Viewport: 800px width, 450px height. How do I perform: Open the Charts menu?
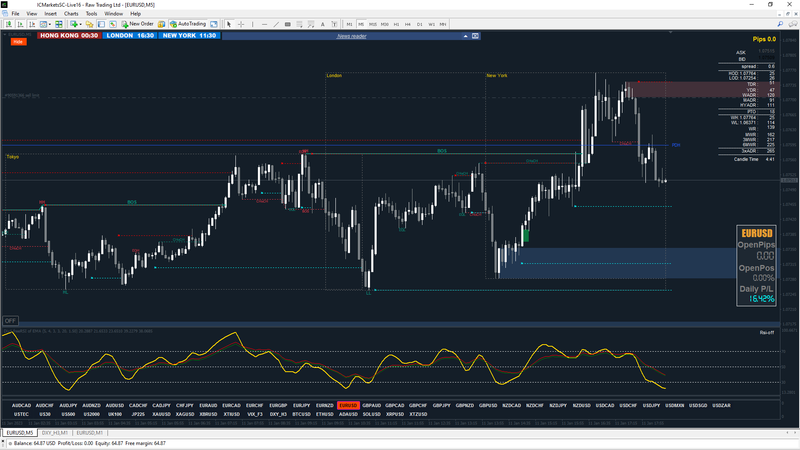pyautogui.click(x=71, y=14)
